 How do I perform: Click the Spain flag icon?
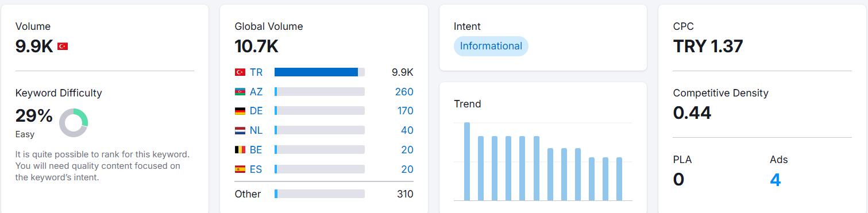point(240,169)
